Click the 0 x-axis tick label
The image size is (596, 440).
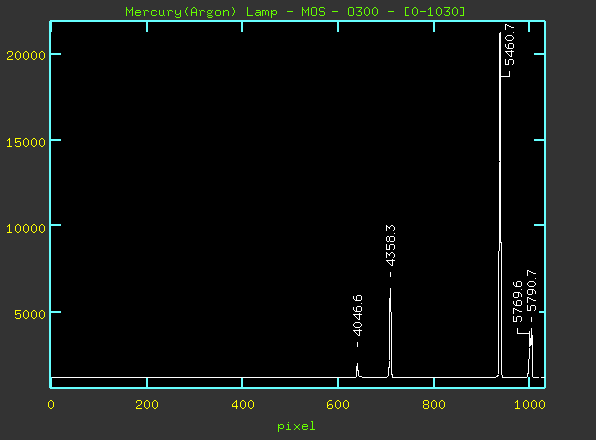pyautogui.click(x=51, y=405)
